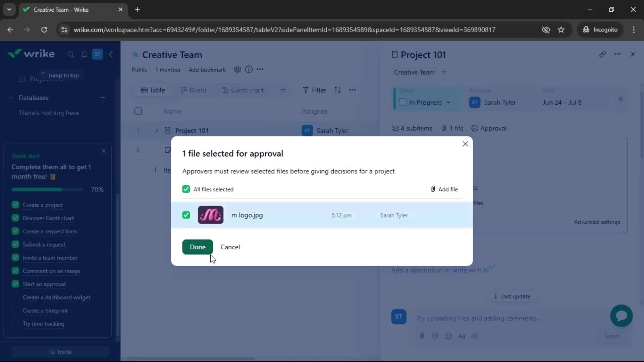This screenshot has width=644, height=362.
Task: Open the 1 member link
Action: [x=168, y=70]
